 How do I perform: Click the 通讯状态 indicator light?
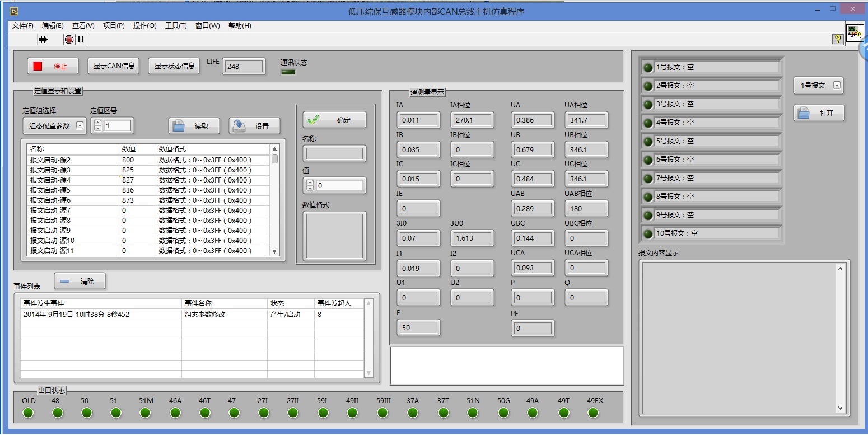pyautogui.click(x=288, y=72)
